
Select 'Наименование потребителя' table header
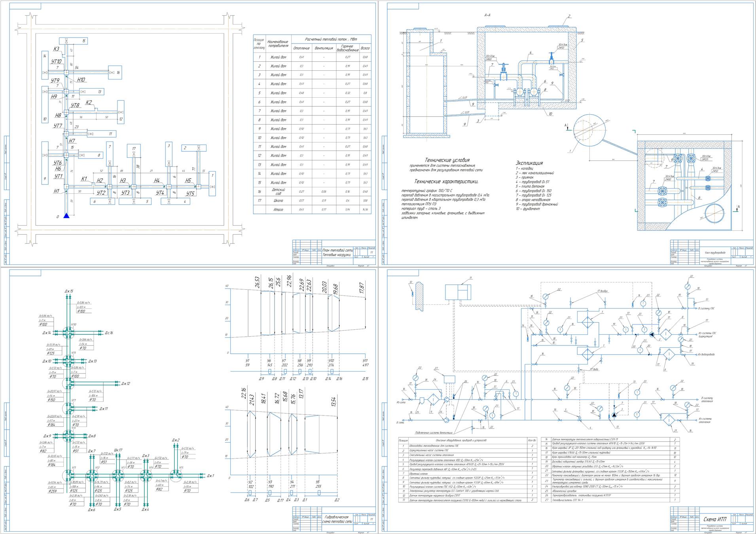[279, 43]
